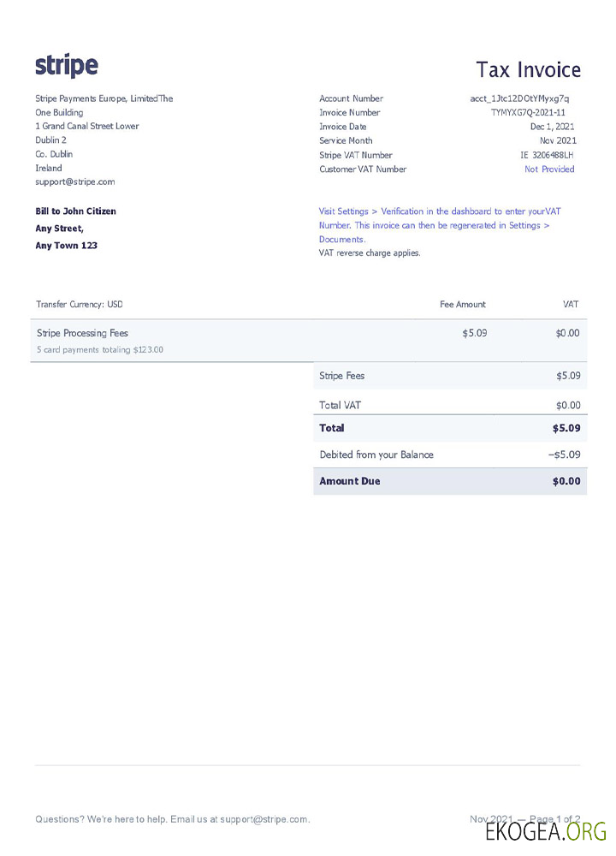Click the support@stripe.com address under Ireland
Screen dimensions: 616x856
tap(74, 182)
